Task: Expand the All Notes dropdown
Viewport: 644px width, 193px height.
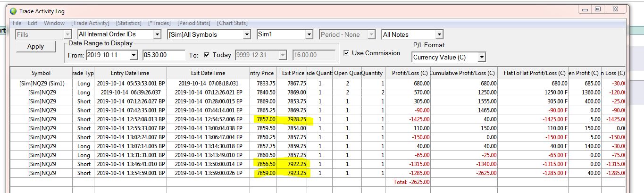Action: tap(439, 34)
